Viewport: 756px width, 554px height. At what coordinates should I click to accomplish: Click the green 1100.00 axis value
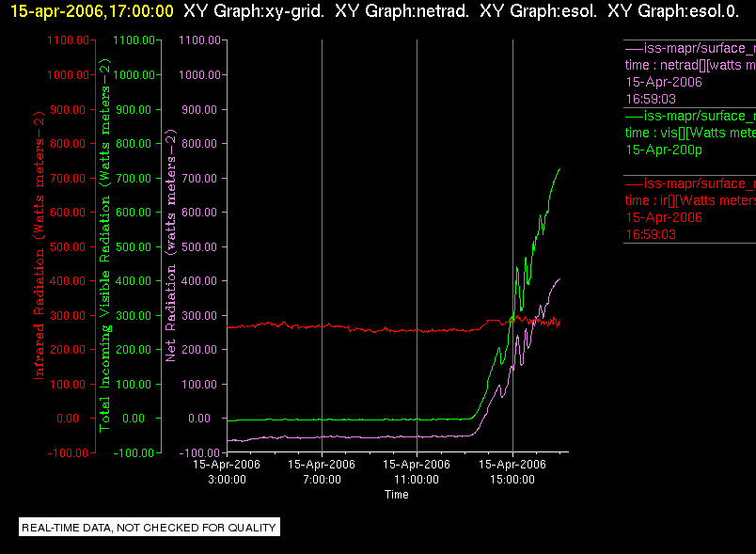tap(134, 40)
